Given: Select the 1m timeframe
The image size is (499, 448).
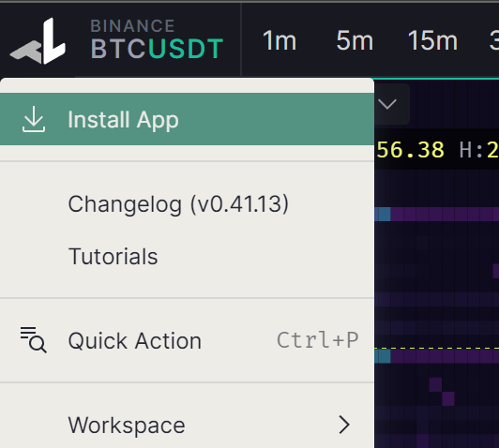Looking at the screenshot, I should coord(280,40).
